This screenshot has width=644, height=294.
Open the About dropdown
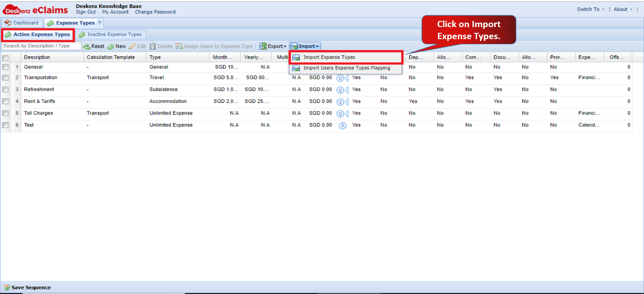623,9
